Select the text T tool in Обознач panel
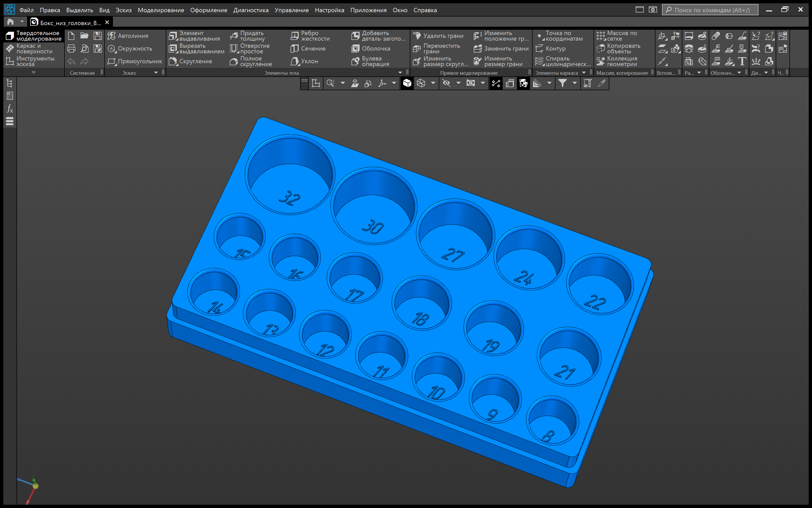 742,61
